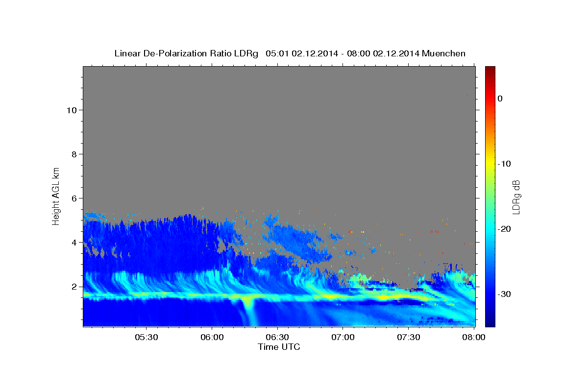The width and height of the screenshot is (588, 392).
Task: Click the dark red top of the colorbar
Action: (x=490, y=70)
